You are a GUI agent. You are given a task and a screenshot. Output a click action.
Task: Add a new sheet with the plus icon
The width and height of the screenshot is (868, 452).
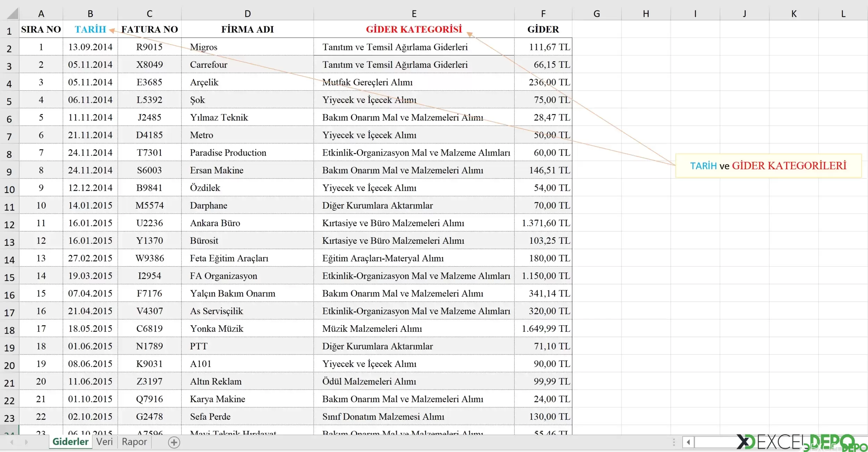(x=174, y=442)
